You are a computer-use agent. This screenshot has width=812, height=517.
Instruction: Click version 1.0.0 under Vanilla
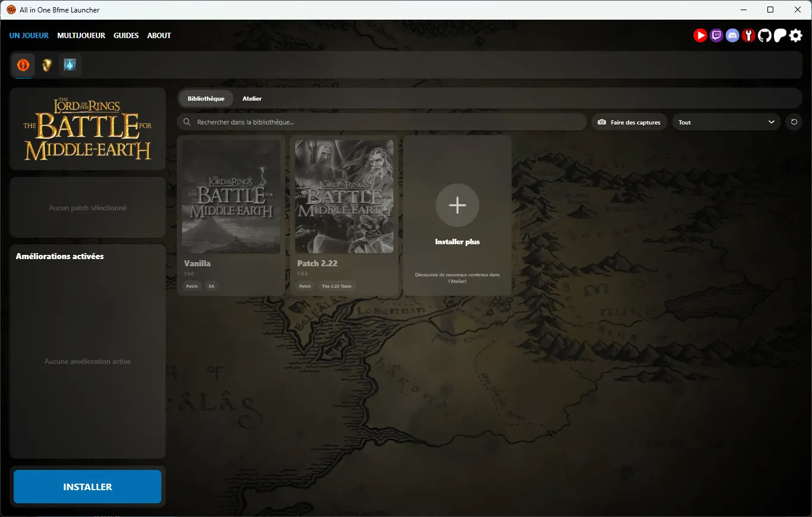click(189, 273)
